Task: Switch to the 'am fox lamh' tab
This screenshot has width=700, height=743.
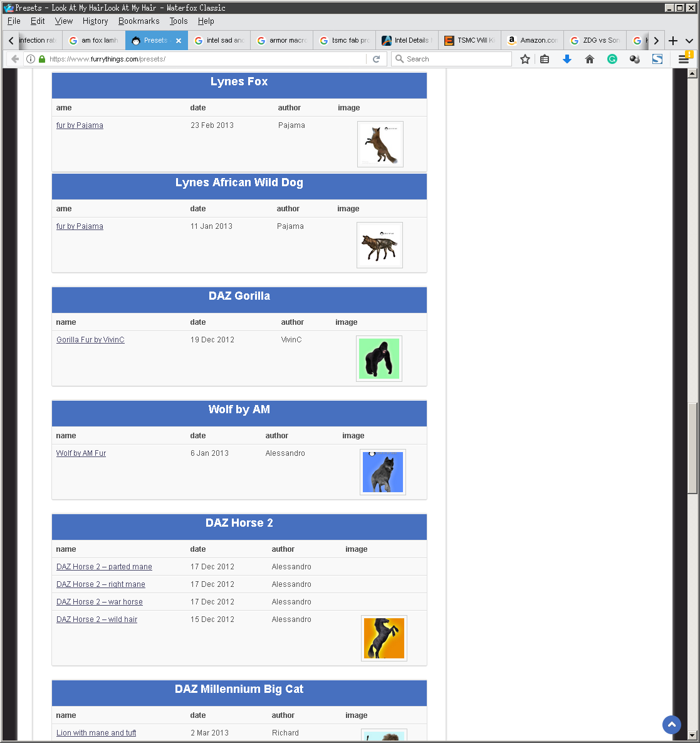Action: coord(94,41)
